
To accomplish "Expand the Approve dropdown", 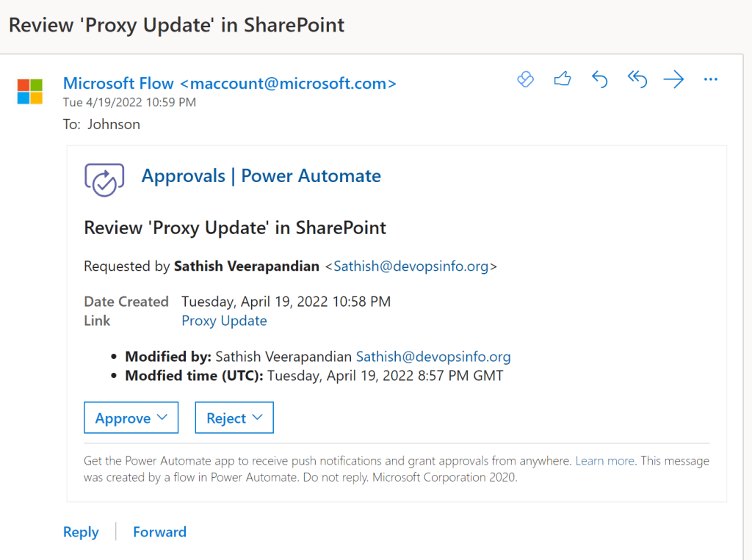I will [x=131, y=418].
